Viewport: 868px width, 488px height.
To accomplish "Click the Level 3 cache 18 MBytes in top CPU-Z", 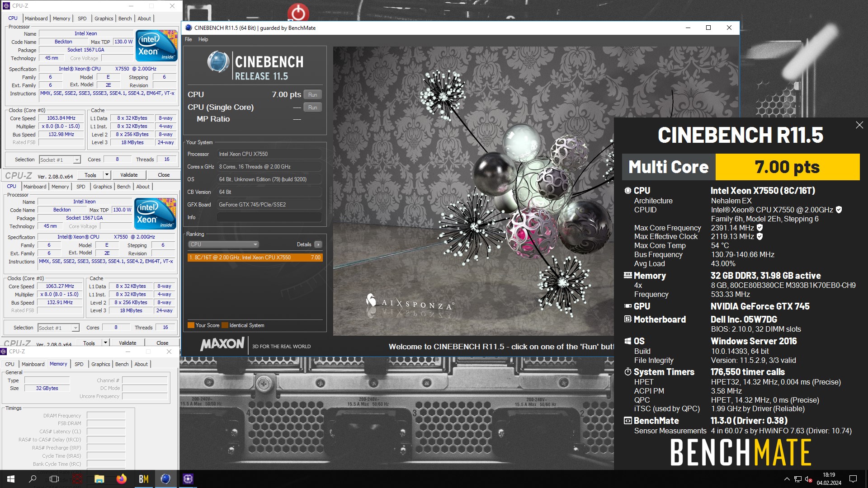I will (132, 143).
